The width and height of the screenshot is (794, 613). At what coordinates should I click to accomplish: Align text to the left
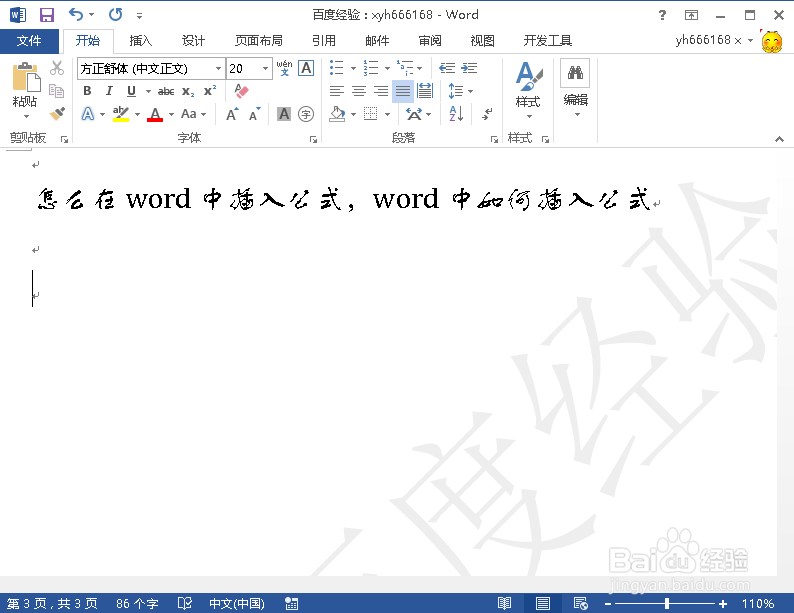click(337, 91)
